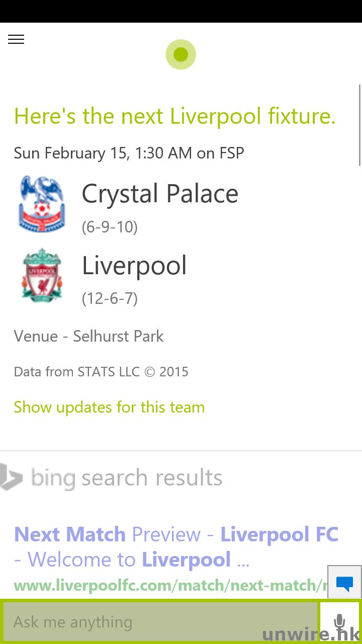Click the 'bing search results' header

point(127,478)
